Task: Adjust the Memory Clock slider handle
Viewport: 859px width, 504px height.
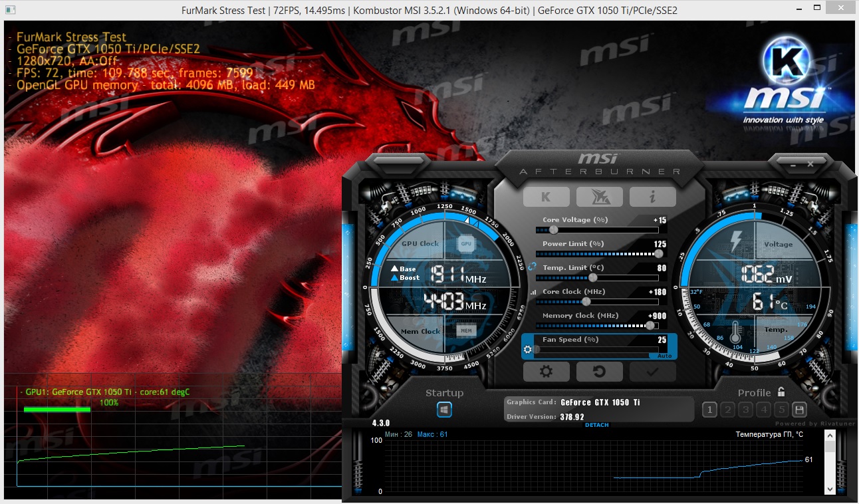Action: pos(650,326)
